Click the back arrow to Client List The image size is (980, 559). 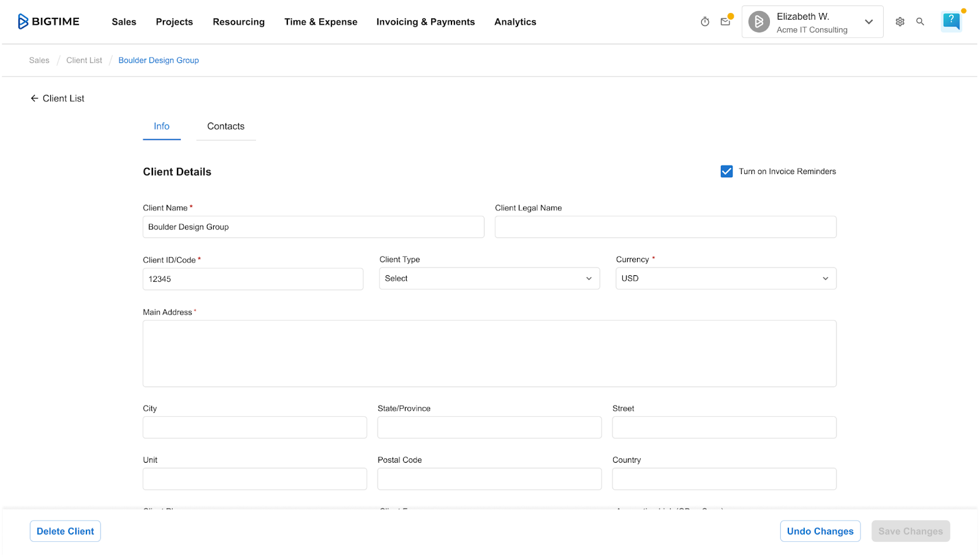[x=34, y=98]
